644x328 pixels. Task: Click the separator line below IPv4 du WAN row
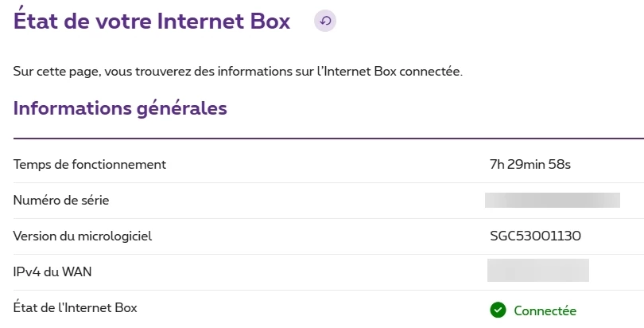pyautogui.click(x=328, y=290)
